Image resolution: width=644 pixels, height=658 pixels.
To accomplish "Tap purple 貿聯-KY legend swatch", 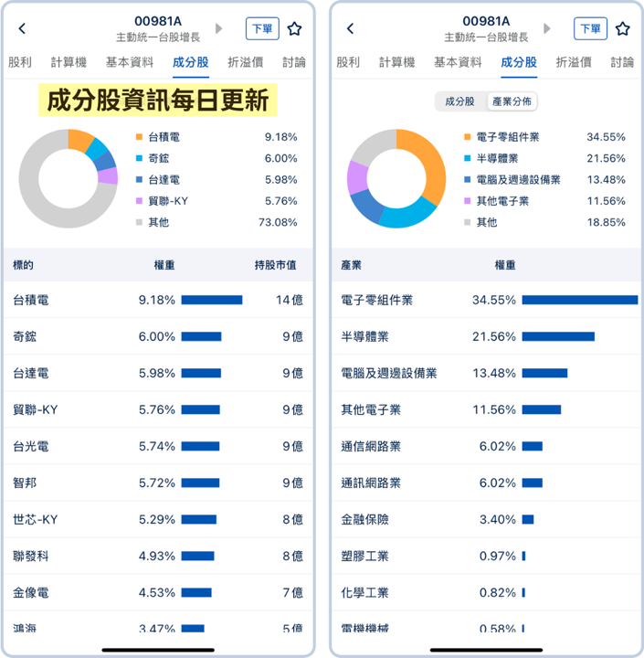I will tap(139, 201).
